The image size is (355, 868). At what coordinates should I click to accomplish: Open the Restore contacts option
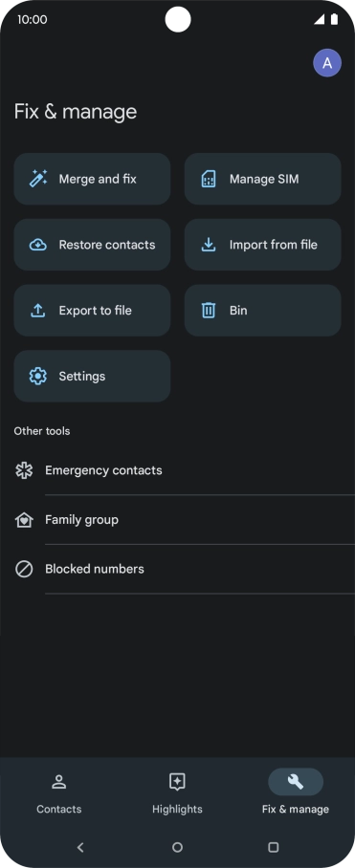pyautogui.click(x=92, y=245)
